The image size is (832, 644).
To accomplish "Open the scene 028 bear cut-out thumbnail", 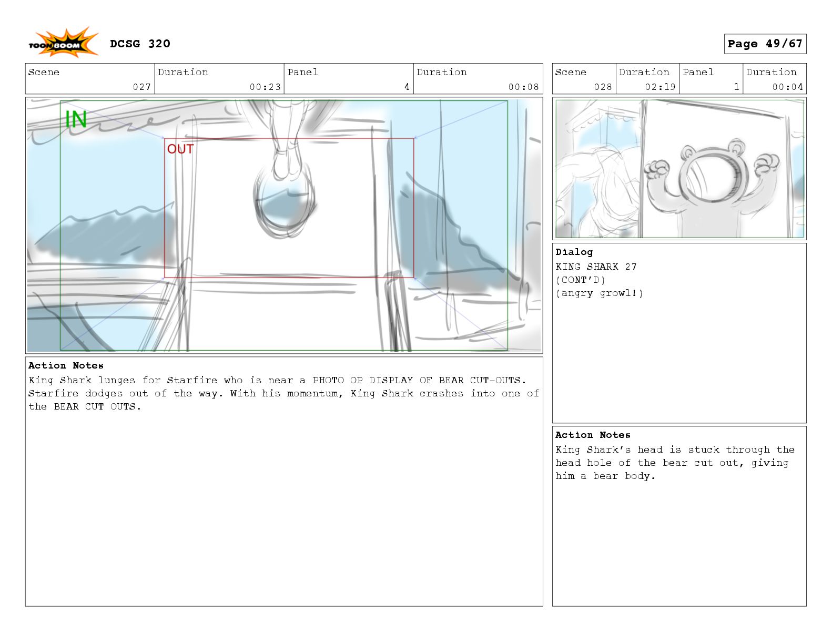I will pyautogui.click(x=679, y=169).
